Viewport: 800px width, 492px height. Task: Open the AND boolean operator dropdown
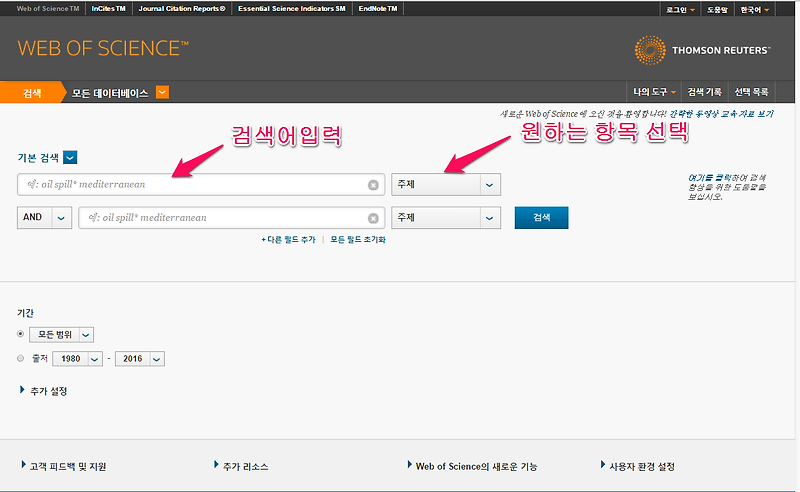tap(44, 218)
